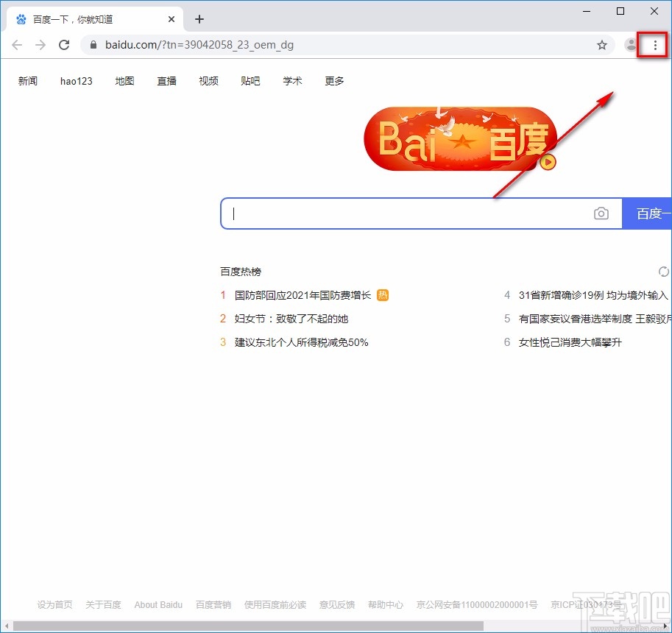Viewport: 672px width, 633px height.
Task: Click the site security lock icon
Action: [92, 44]
